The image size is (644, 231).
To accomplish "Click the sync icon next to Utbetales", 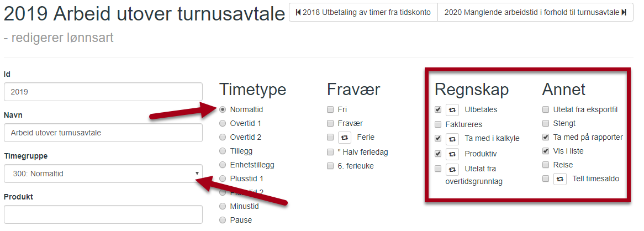I will coord(452,110).
